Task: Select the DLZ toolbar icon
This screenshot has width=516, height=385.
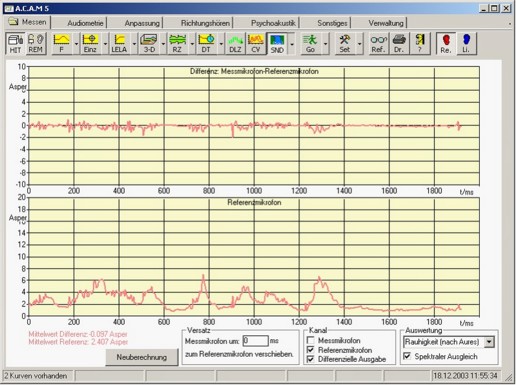Action: (x=235, y=44)
